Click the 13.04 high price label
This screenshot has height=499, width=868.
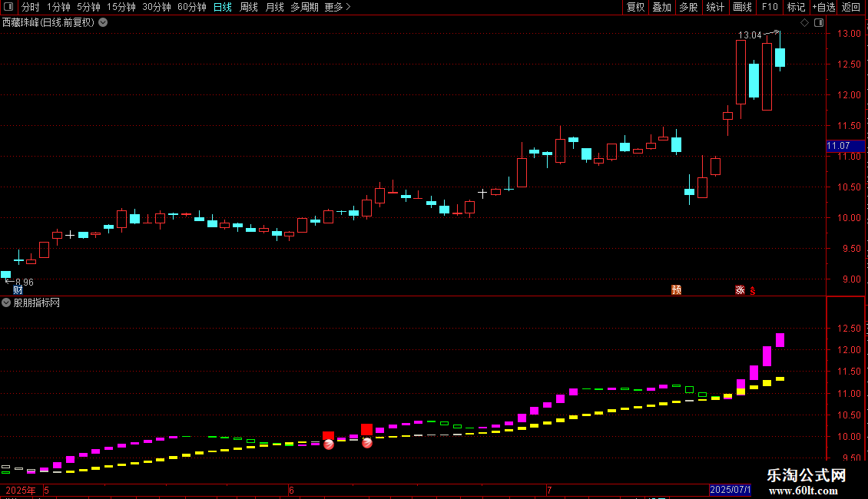click(x=750, y=35)
